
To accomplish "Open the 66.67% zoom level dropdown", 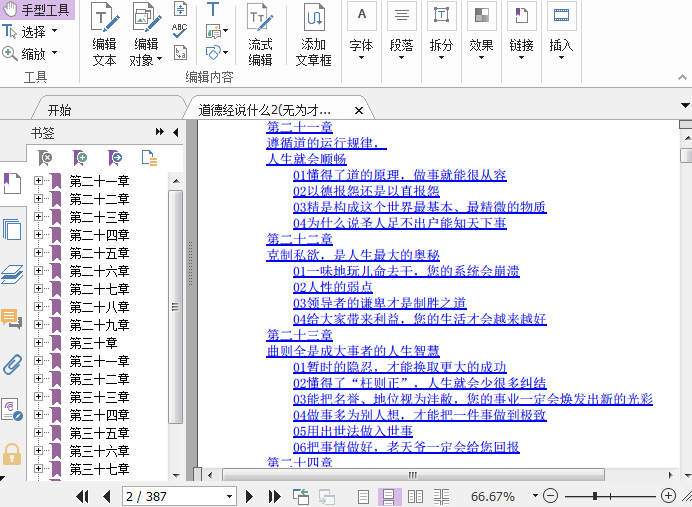I will 535,496.
